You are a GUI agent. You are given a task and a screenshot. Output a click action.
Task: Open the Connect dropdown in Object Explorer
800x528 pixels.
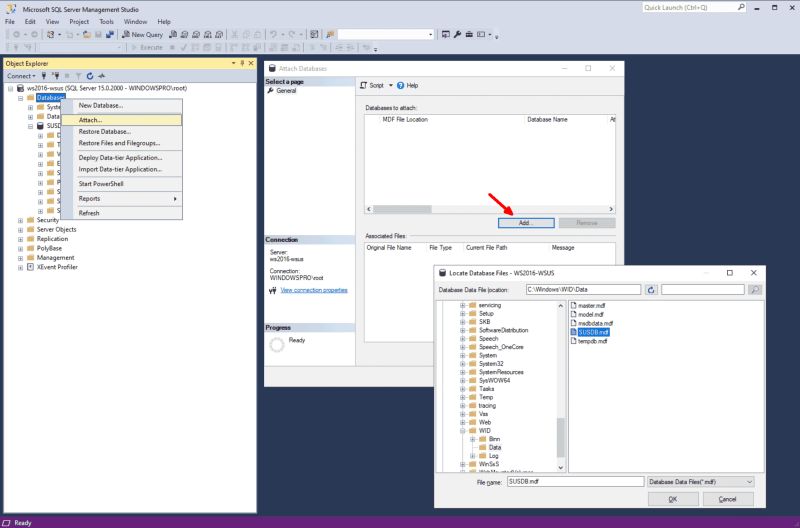[x=21, y=76]
